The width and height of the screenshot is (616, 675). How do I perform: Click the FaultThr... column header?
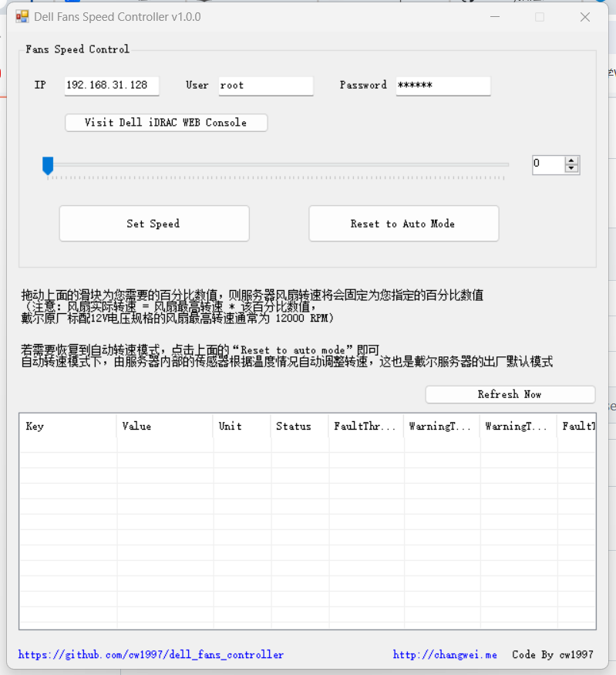(x=366, y=426)
